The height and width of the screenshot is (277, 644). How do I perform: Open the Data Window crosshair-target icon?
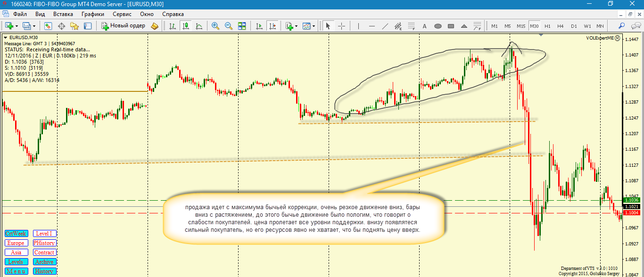[61, 26]
